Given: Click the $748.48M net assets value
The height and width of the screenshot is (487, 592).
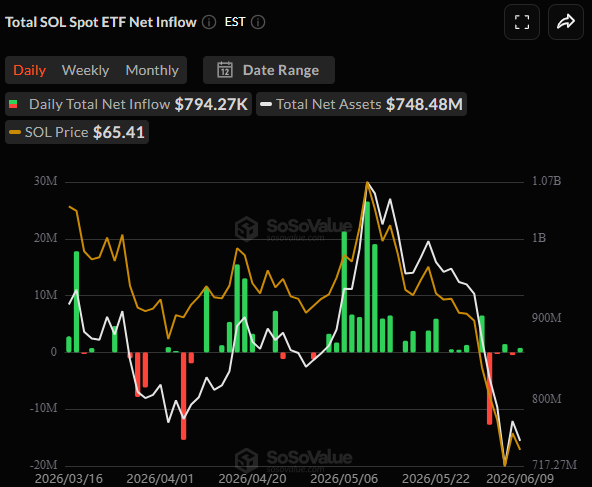Looking at the screenshot, I should 424,104.
